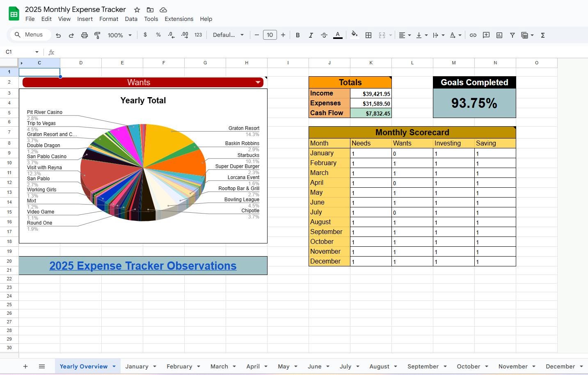The height and width of the screenshot is (375, 588).
Task: Select the Goals Completed 93.75% cell
Action: pyautogui.click(x=474, y=103)
